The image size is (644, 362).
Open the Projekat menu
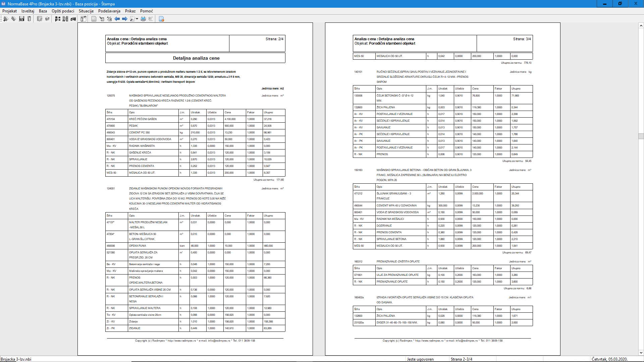[x=9, y=11]
